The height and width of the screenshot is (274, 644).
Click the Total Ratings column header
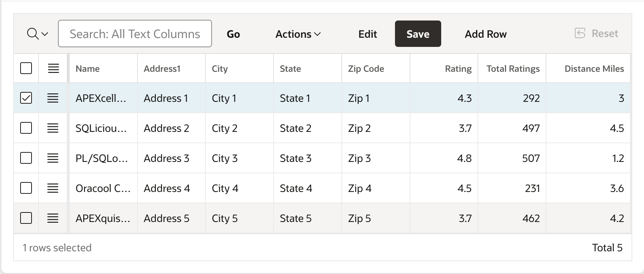pos(512,68)
